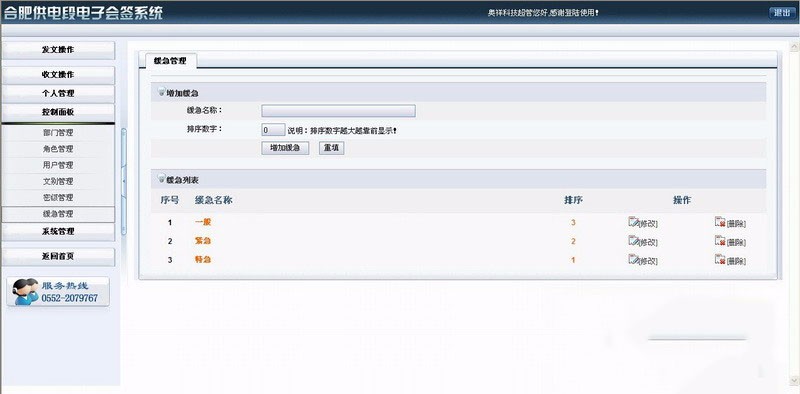Click the 退出 logout button
Viewport: 800px width, 394px height.
(x=782, y=13)
